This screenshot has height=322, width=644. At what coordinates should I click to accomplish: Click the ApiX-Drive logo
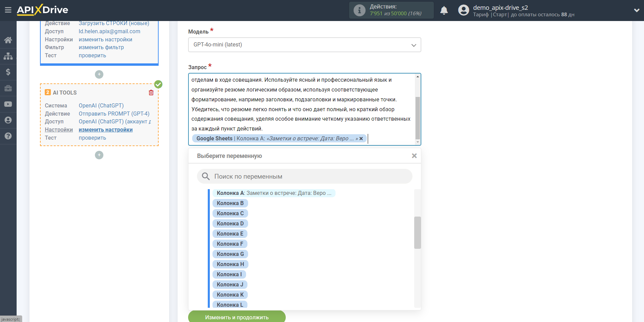coord(42,10)
